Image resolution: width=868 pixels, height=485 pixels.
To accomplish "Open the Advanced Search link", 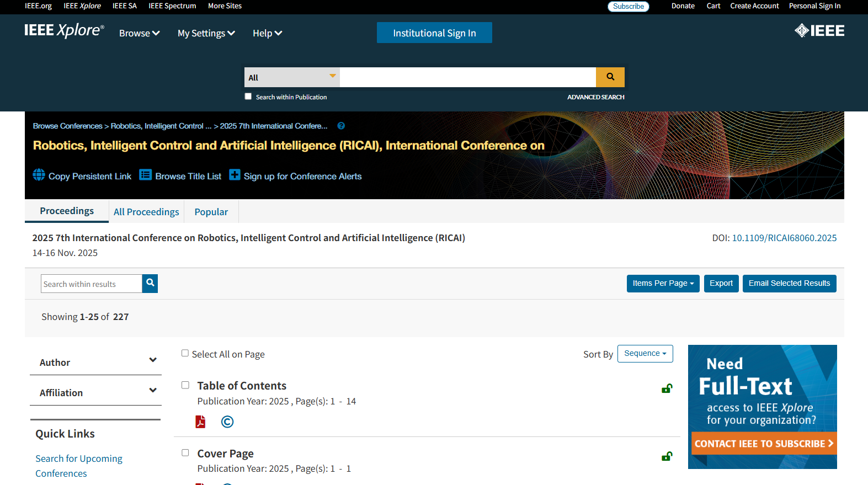I will (596, 97).
